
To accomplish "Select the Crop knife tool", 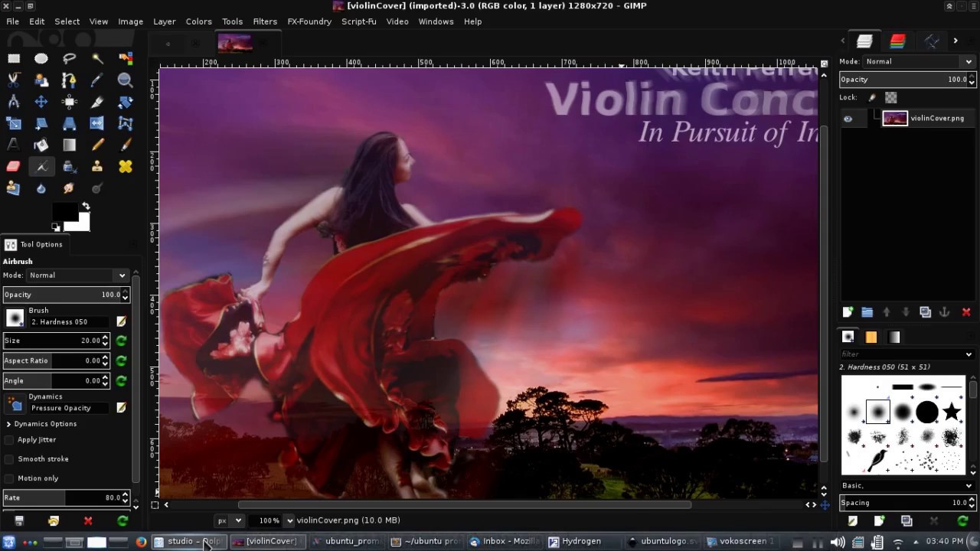I will 97,101.
